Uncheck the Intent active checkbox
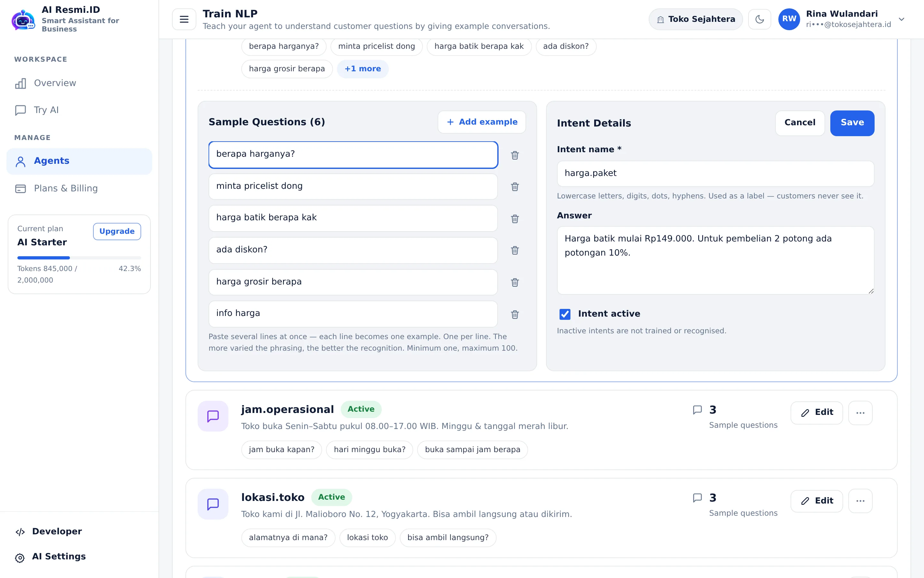Screen dimensions: 924x578 (565, 314)
